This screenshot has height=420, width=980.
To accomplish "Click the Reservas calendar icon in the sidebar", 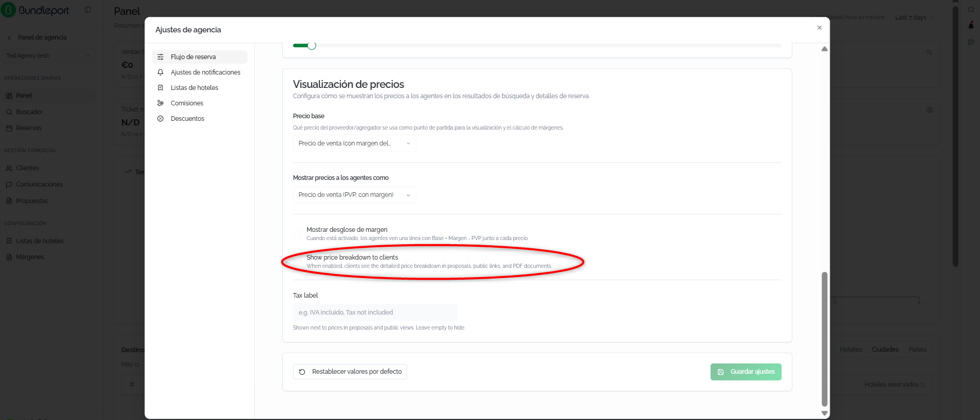I will [x=9, y=128].
